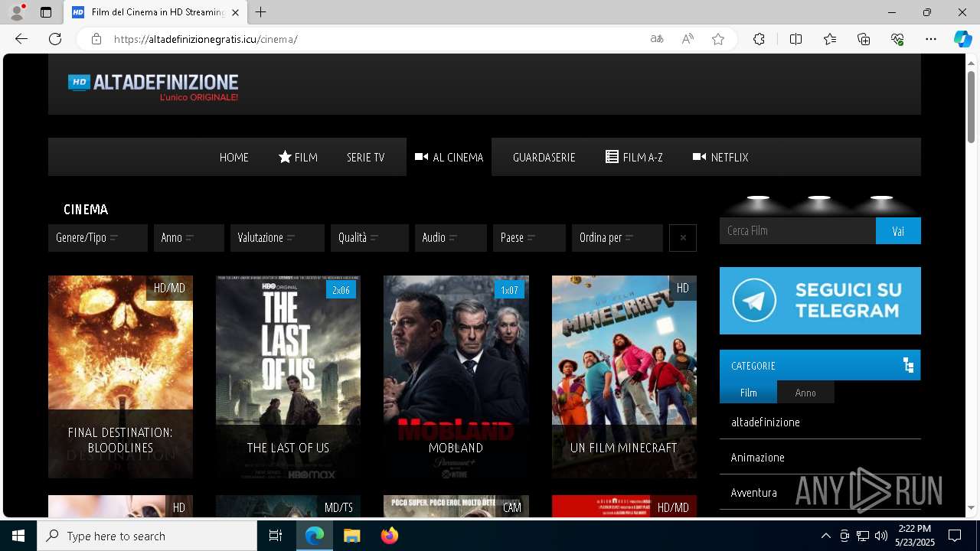The height and width of the screenshot is (551, 980).
Task: View site information lock icon
Action: point(96,39)
